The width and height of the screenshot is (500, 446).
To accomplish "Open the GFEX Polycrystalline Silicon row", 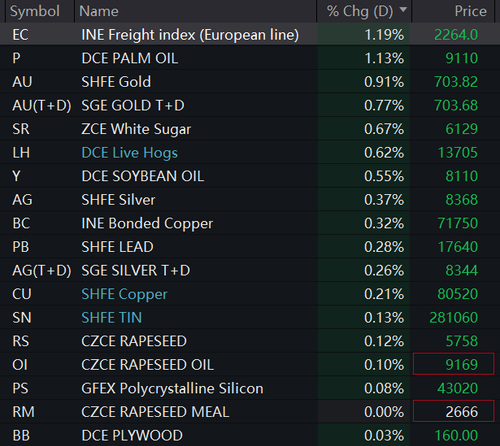I will [x=172, y=389].
